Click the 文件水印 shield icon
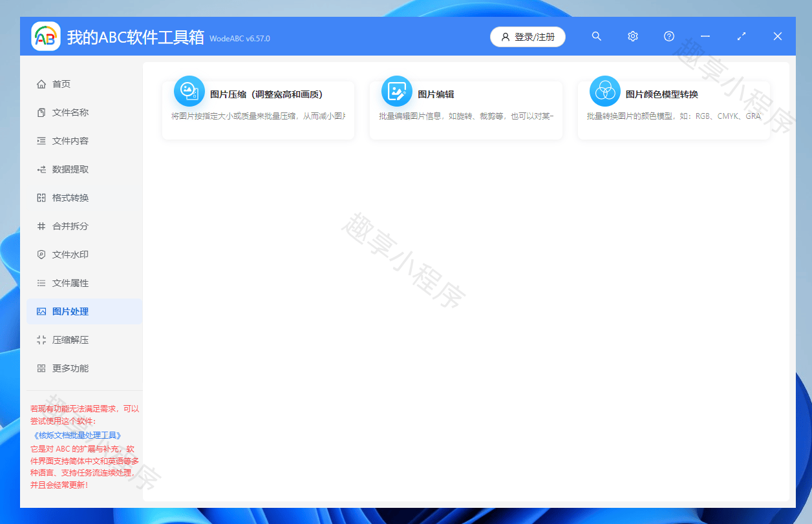 (41, 255)
